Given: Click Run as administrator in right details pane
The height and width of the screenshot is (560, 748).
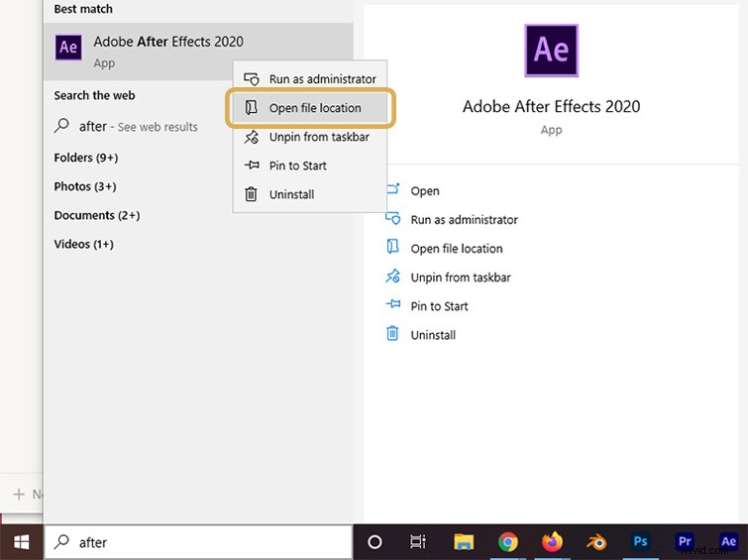Looking at the screenshot, I should click(464, 220).
